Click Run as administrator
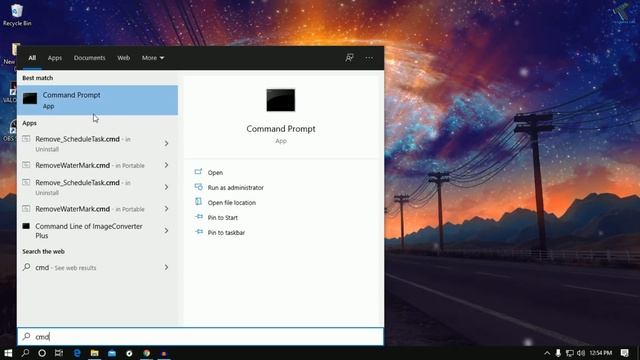 pyautogui.click(x=236, y=188)
